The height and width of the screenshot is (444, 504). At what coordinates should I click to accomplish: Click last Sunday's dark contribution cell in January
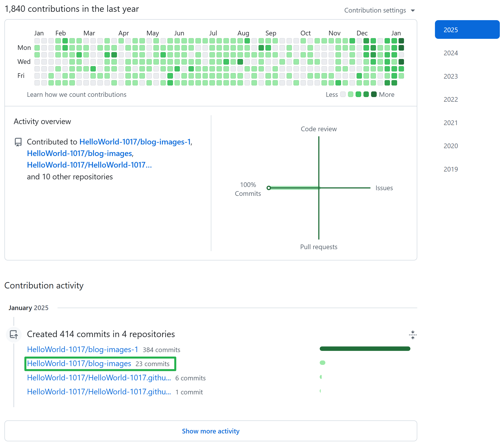click(401, 41)
